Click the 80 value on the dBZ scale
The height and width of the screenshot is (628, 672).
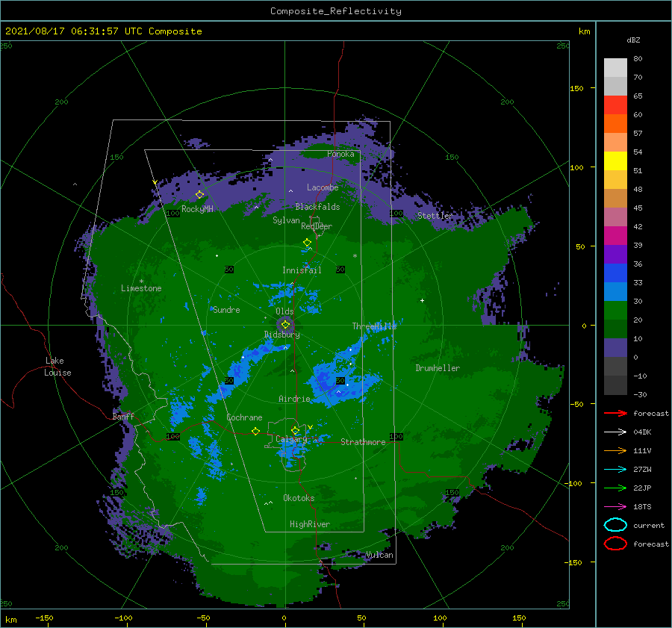tap(638, 58)
